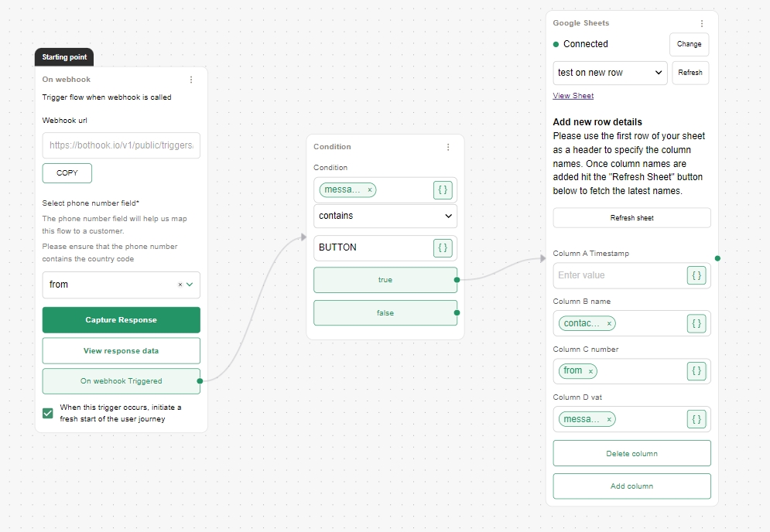Open variable picker for Column C number
The width and height of the screenshot is (770, 532).
tap(696, 371)
